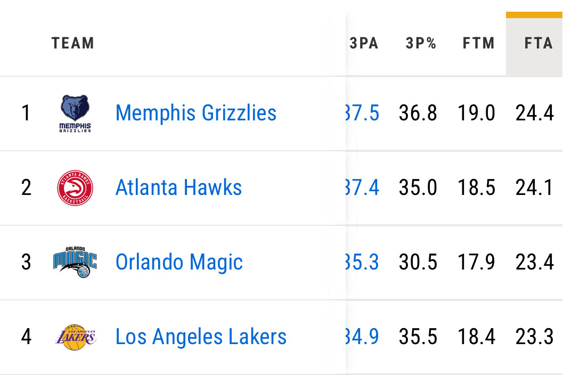
Task: Click the highlighted FTA column header
Action: (538, 43)
